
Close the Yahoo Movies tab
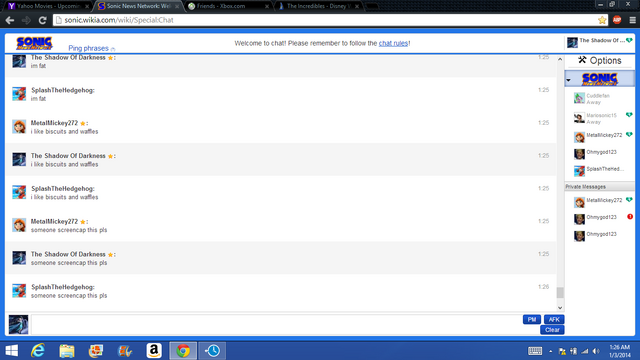click(87, 7)
